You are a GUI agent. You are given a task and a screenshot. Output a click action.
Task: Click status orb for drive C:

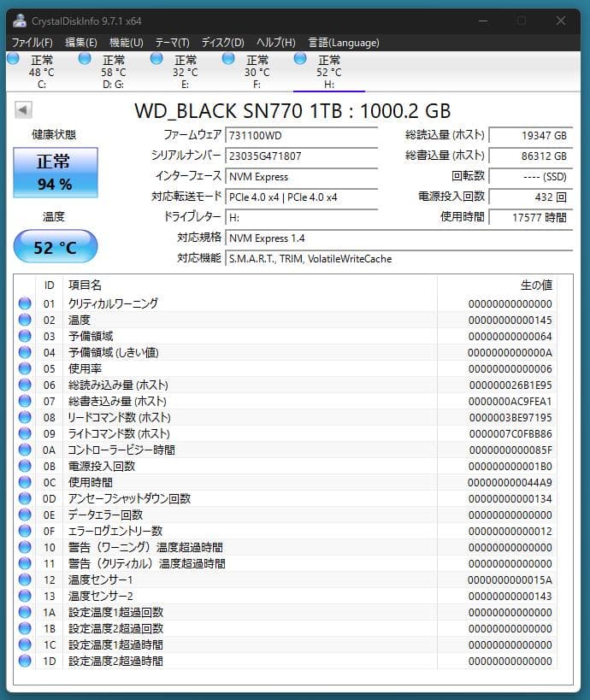(13, 58)
